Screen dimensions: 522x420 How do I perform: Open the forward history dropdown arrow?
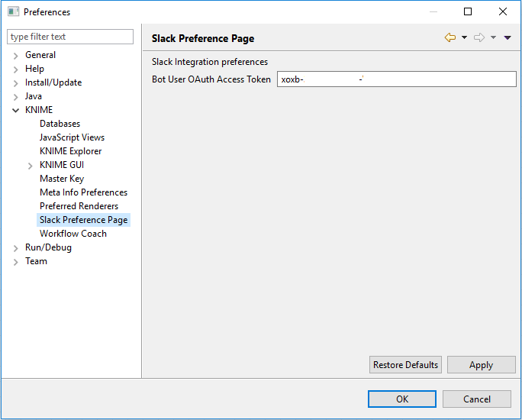point(493,37)
